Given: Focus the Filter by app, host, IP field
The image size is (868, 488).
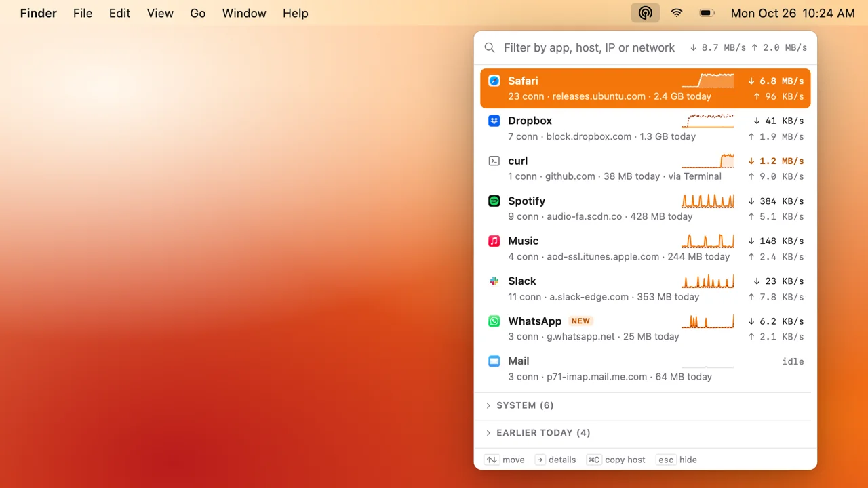Looking at the screenshot, I should 589,47.
